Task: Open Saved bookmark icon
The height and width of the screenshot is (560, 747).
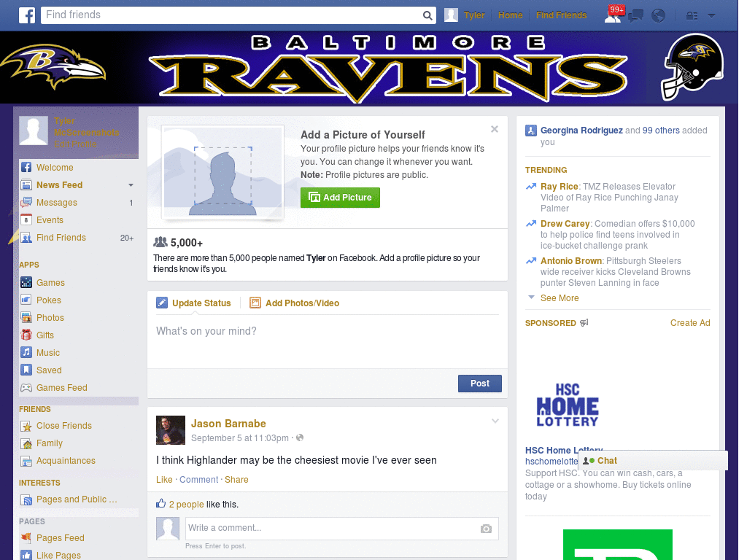Action: (x=26, y=370)
